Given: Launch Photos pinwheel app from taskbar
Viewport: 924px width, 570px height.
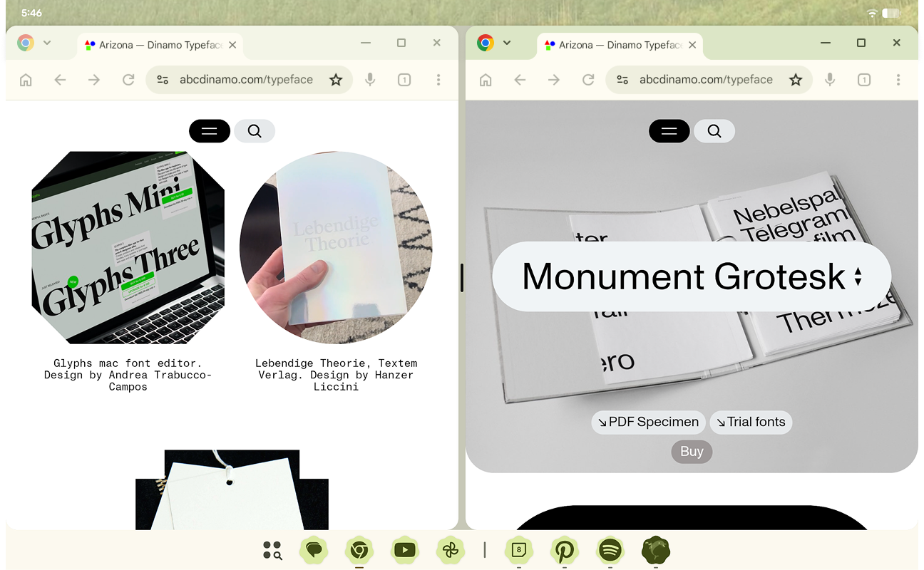Looking at the screenshot, I should pos(450,550).
